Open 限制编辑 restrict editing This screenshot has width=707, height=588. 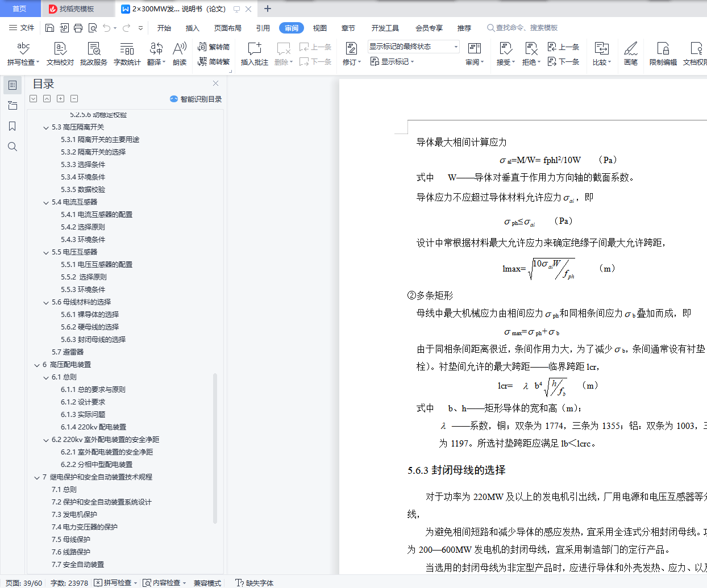point(663,54)
